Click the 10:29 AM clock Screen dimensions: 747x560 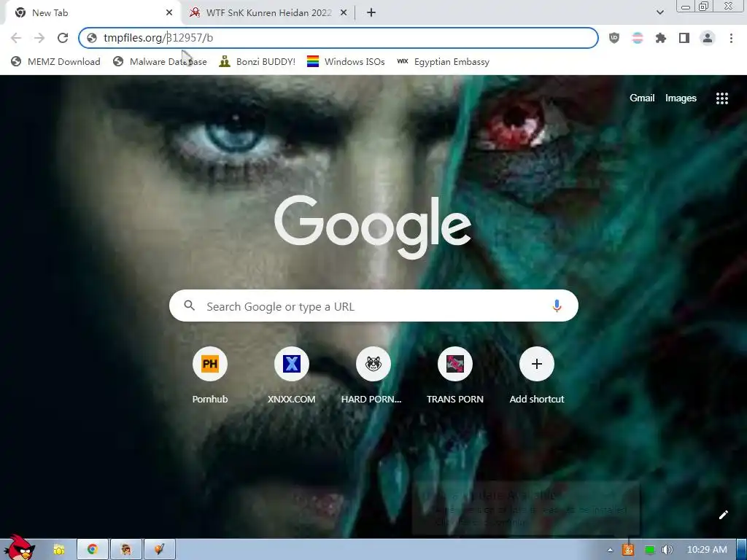click(707, 550)
